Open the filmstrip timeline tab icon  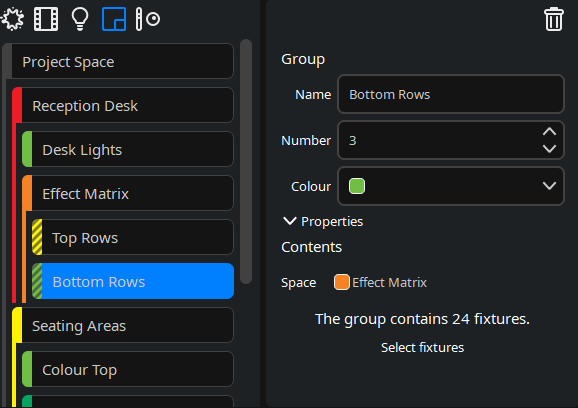click(46, 19)
